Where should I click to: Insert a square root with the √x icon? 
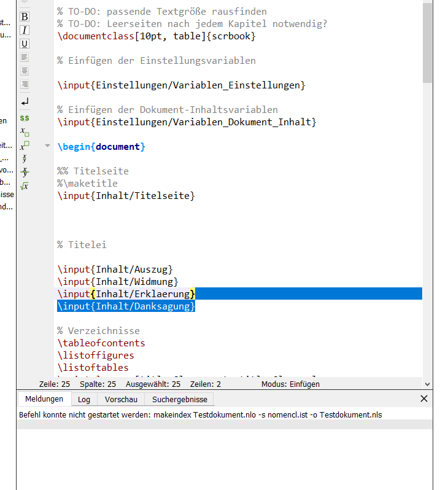point(25,186)
